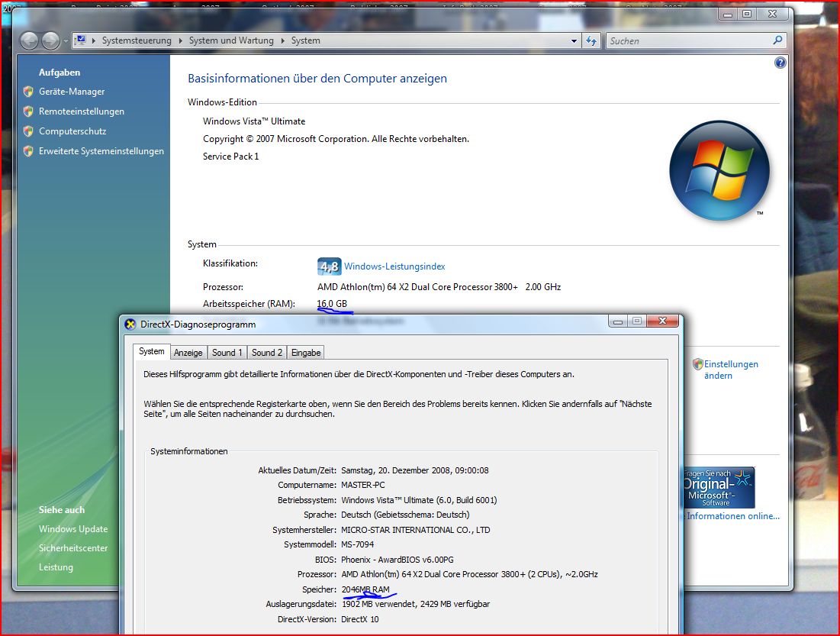The width and height of the screenshot is (840, 636).
Task: Select Systemsteuerung in the address breadcrumb
Action: (x=137, y=40)
